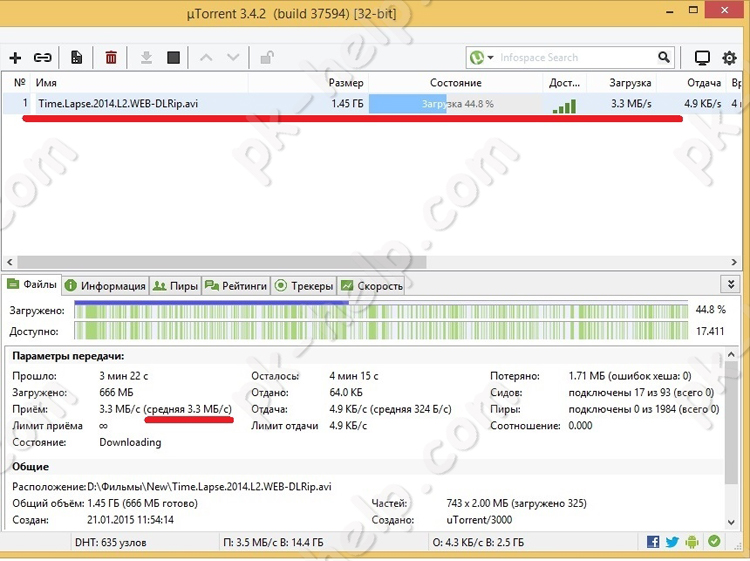Click the Android icon in status bar
The height and width of the screenshot is (561, 750).
point(692,542)
